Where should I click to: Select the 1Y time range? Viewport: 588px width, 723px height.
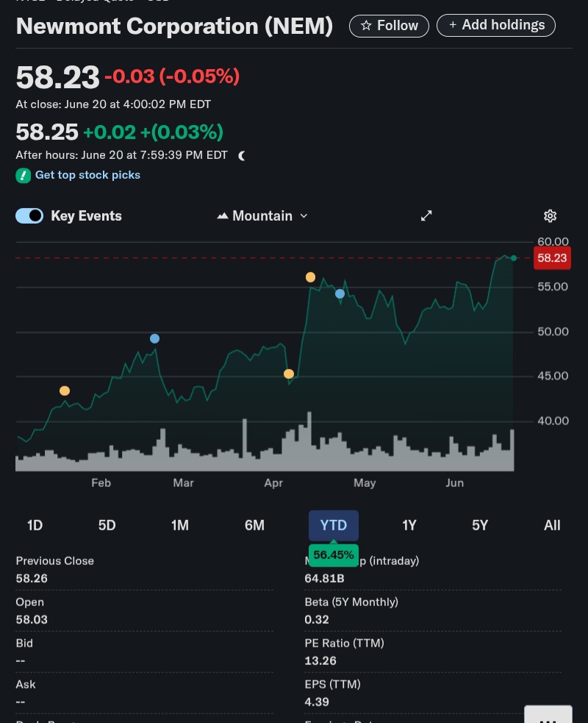click(409, 525)
